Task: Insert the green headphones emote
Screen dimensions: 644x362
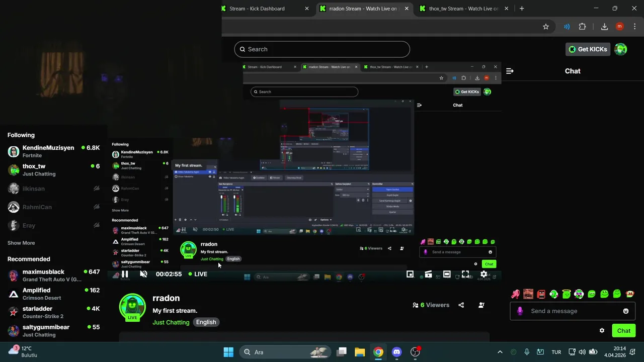Action: point(553,294)
